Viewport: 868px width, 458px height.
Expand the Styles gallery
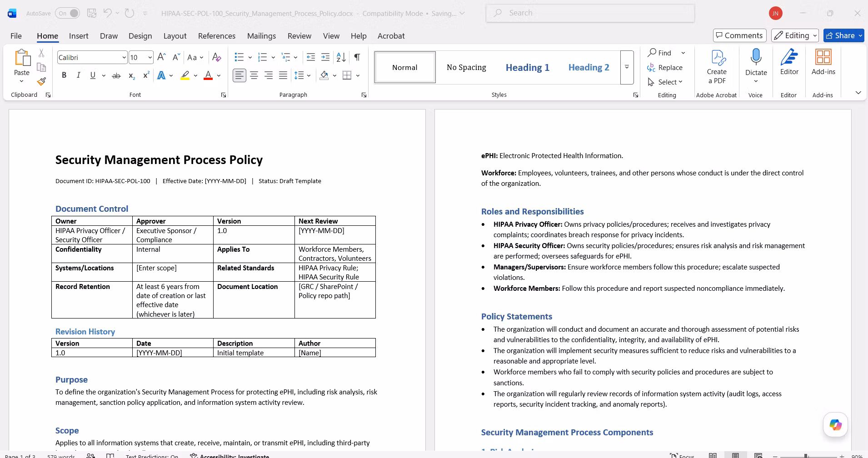(x=627, y=67)
